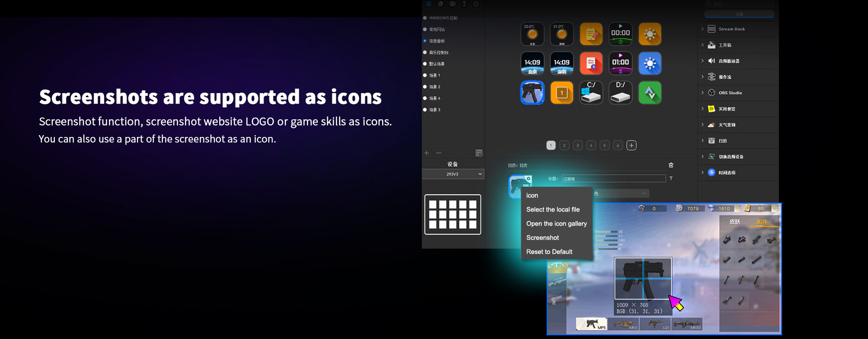Choose Open the icon gallery menu item

(x=557, y=224)
